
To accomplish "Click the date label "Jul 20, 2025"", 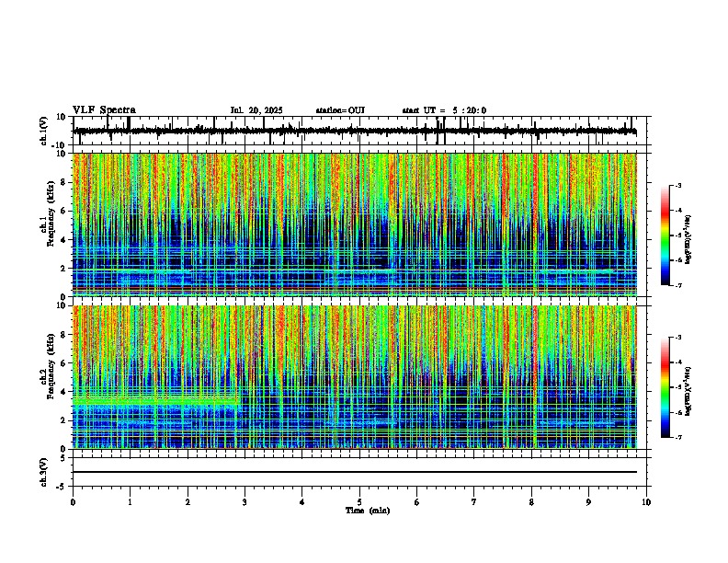I will tap(256, 110).
